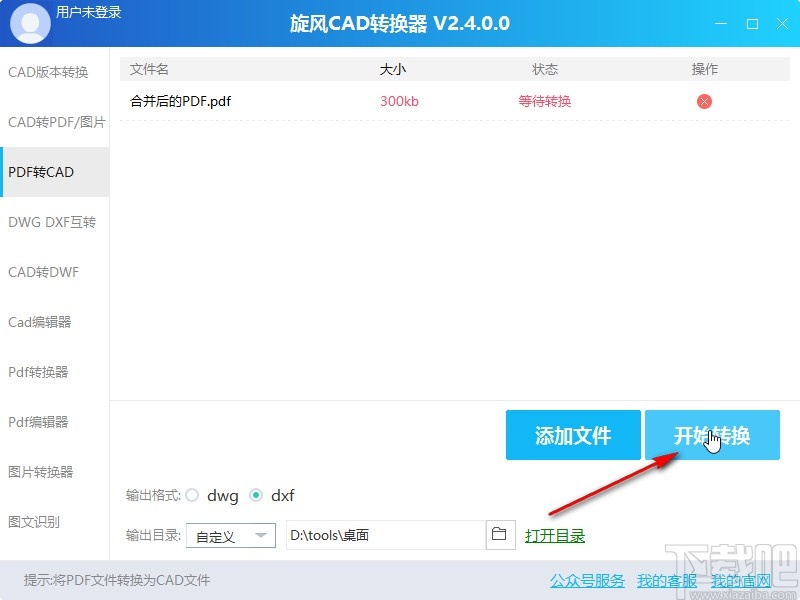Select the dxf output format
Screen dimensions: 800x600
coord(257,495)
